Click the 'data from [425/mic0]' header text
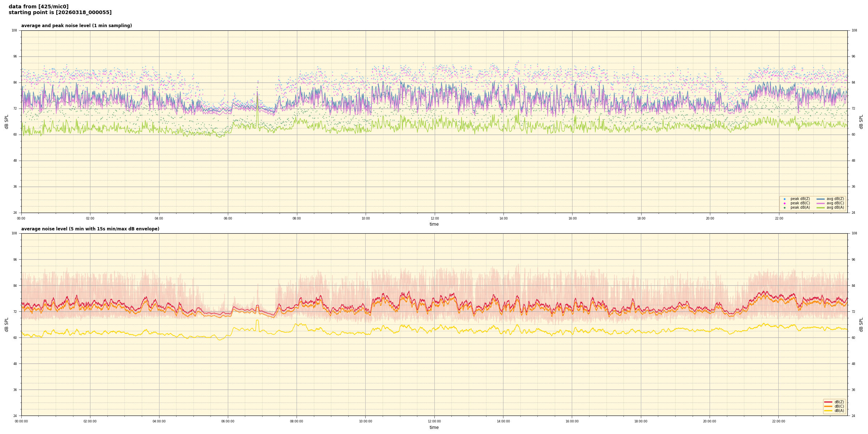The width and height of the screenshot is (868, 434). [x=38, y=7]
